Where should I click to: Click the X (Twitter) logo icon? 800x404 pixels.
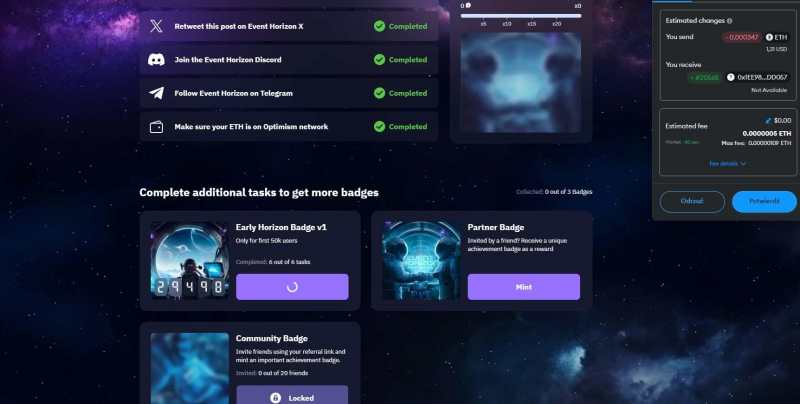[x=156, y=26]
